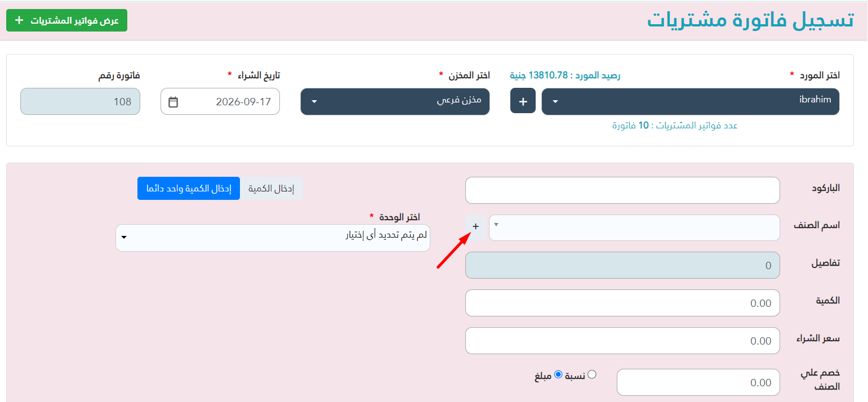The height and width of the screenshot is (402, 868).
Task: Open the supplier dropdown showing ibrahim
Action: tap(691, 101)
